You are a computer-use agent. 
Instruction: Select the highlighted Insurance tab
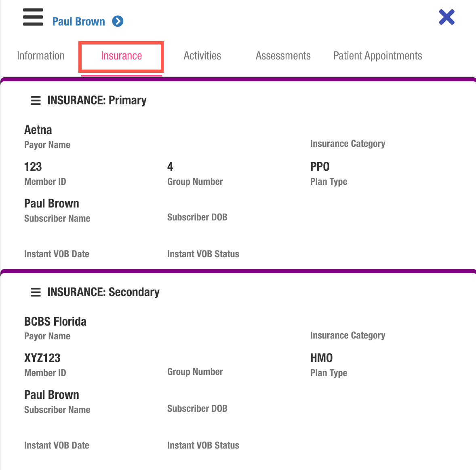pyautogui.click(x=121, y=56)
